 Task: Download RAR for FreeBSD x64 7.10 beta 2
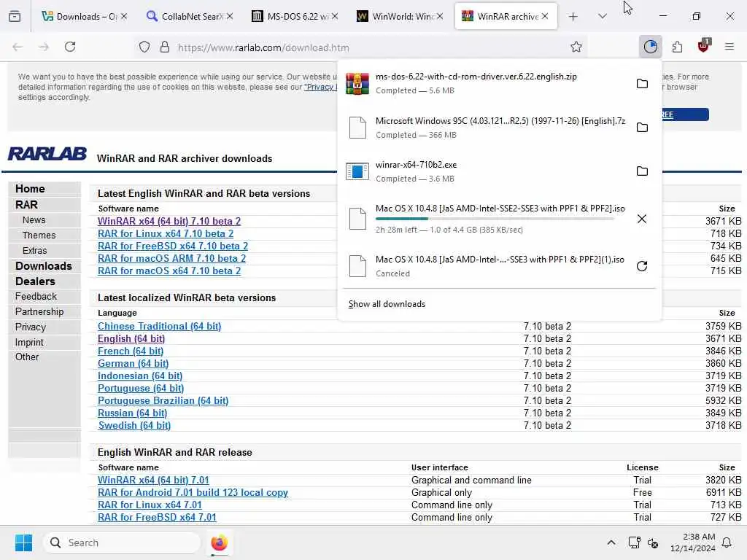(173, 246)
